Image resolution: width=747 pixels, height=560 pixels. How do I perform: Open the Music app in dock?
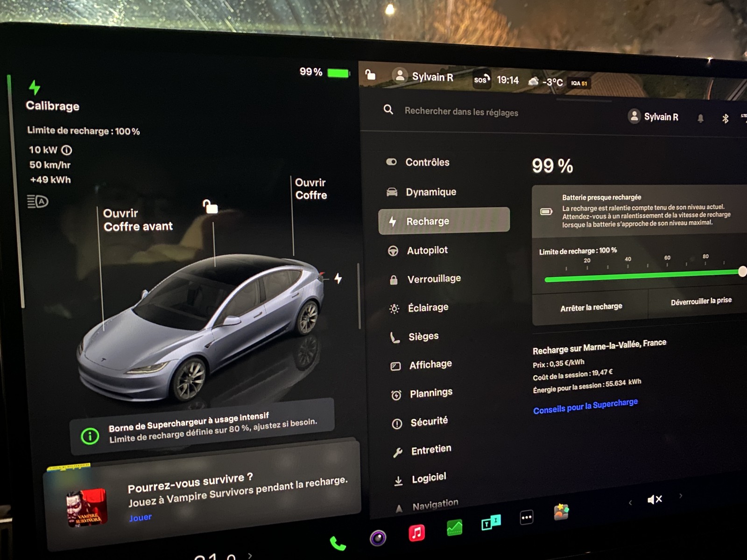(416, 532)
